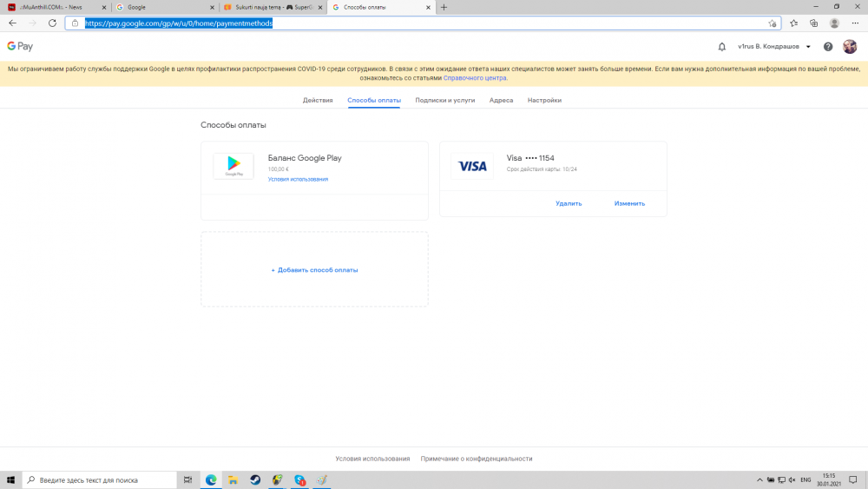The image size is (868, 489).
Task: Open Справочного центра link in banner
Action: click(x=475, y=78)
